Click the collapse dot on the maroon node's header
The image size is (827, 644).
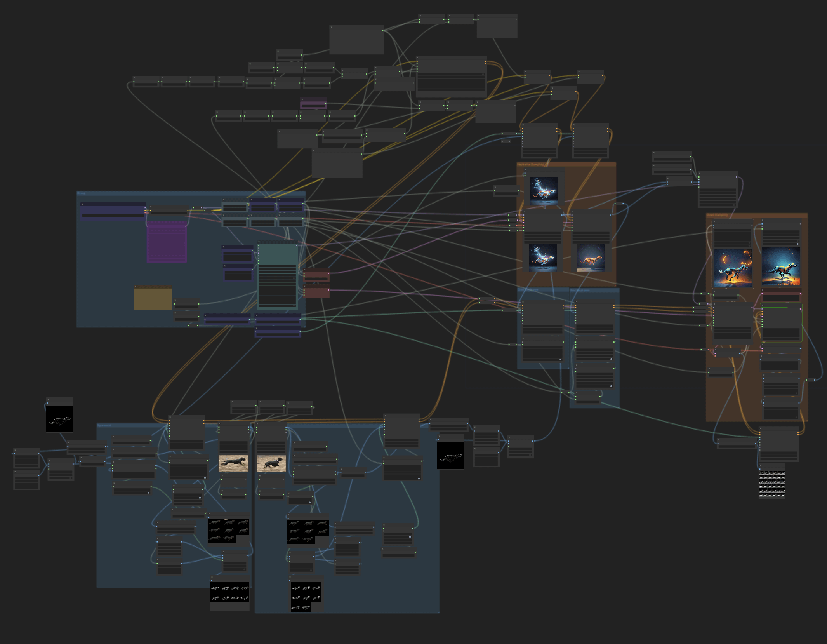304,270
